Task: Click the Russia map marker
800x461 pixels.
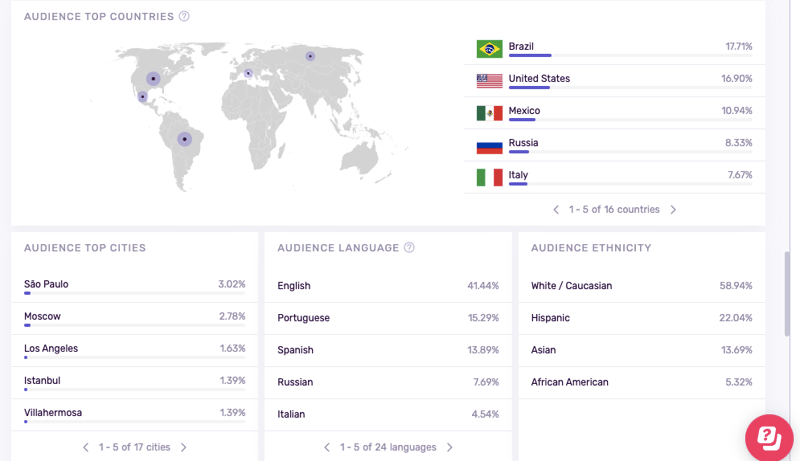Action: (x=310, y=56)
